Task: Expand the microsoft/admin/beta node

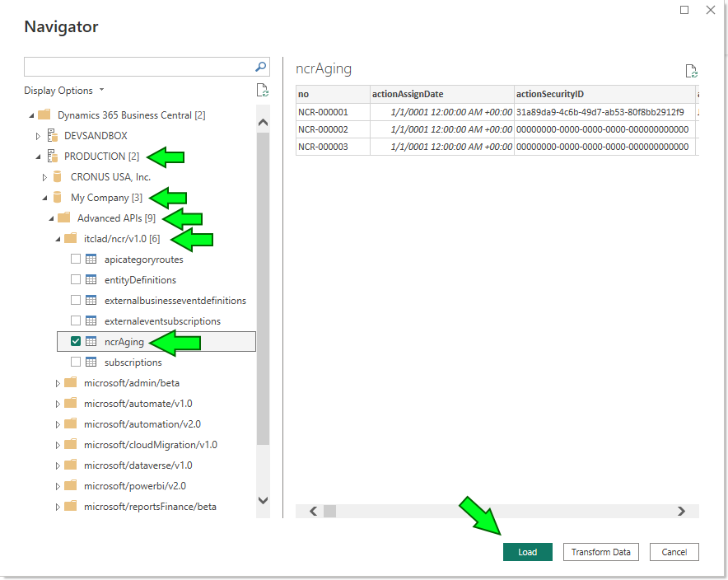Action: coord(58,383)
